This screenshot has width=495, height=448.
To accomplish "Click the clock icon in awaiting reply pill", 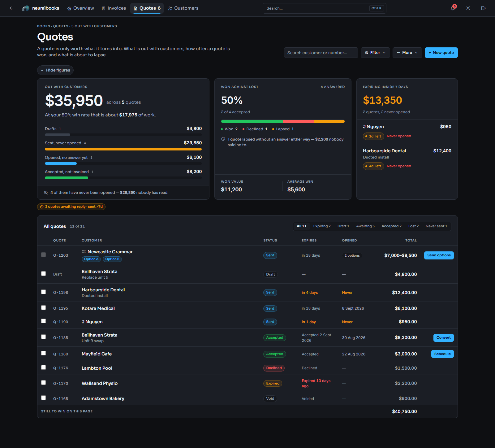I will [42, 207].
